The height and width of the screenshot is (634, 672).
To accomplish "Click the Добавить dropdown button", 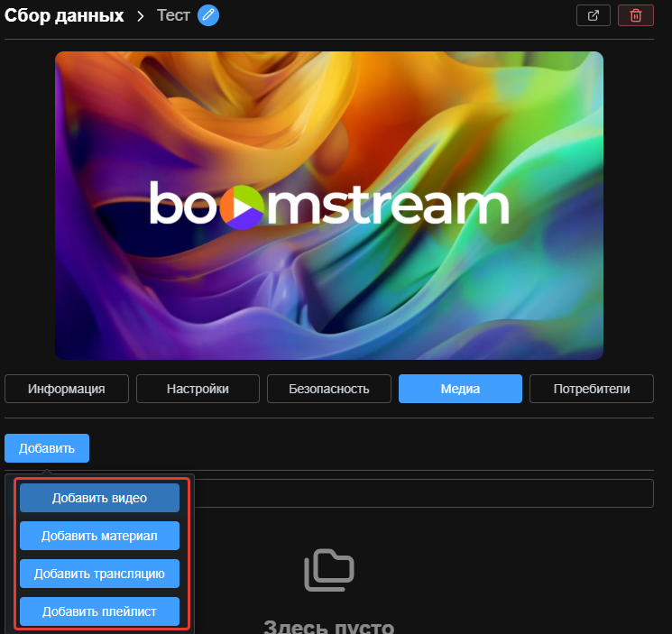I will click(47, 448).
